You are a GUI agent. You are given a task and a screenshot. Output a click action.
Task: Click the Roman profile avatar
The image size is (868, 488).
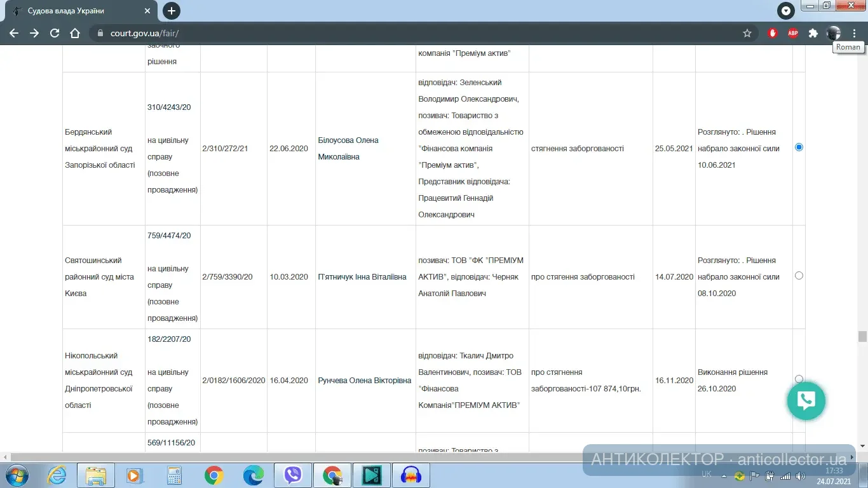(834, 32)
